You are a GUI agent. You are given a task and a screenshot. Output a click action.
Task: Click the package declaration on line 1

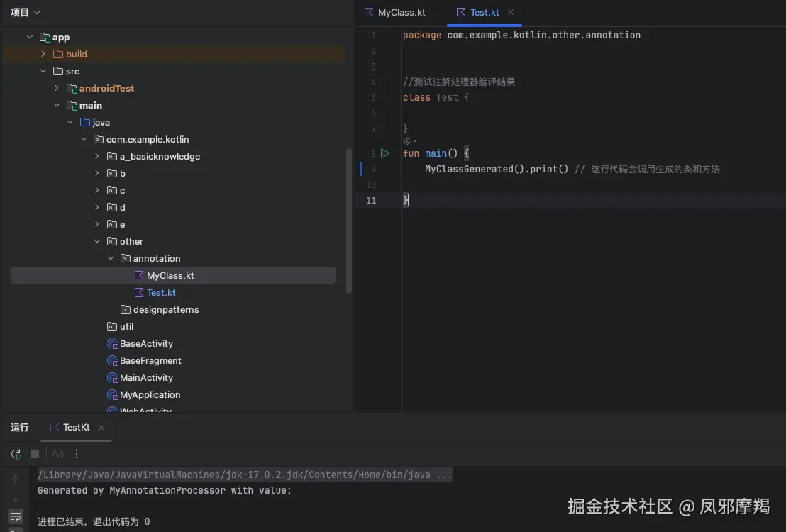[521, 35]
